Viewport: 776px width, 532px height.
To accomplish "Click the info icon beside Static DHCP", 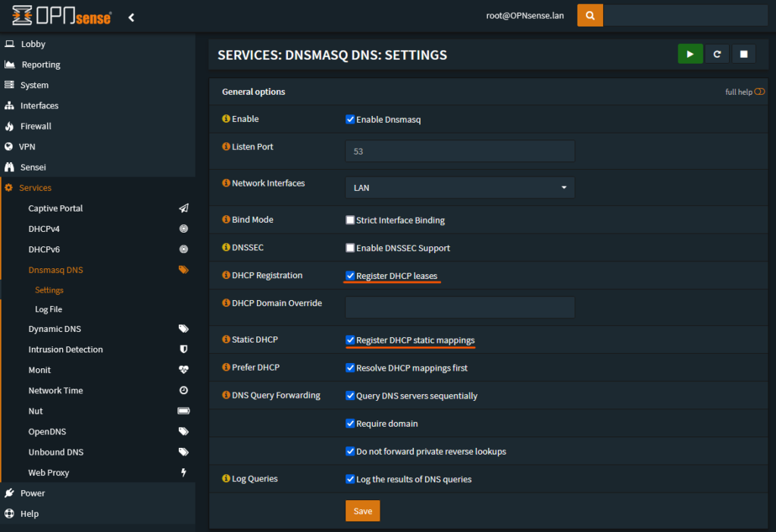I will click(226, 340).
